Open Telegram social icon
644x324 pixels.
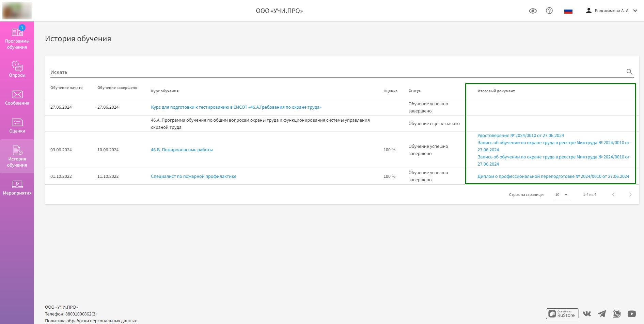[x=602, y=314]
